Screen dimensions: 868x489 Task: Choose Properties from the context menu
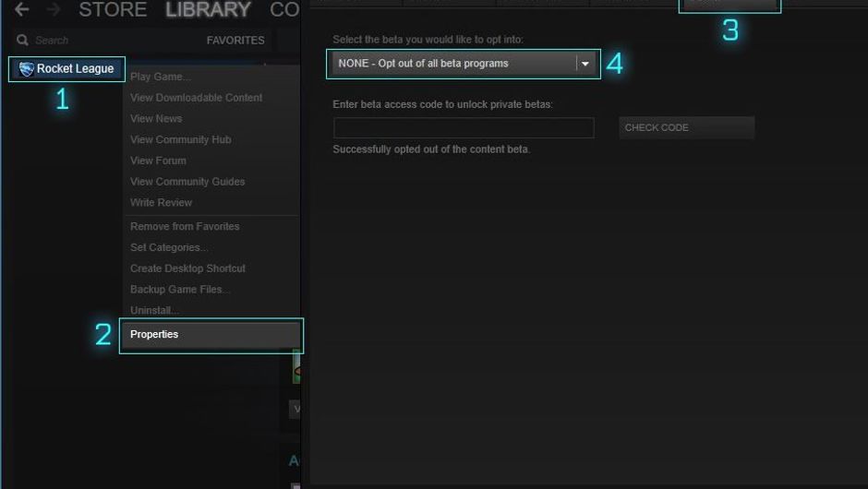[x=154, y=334]
